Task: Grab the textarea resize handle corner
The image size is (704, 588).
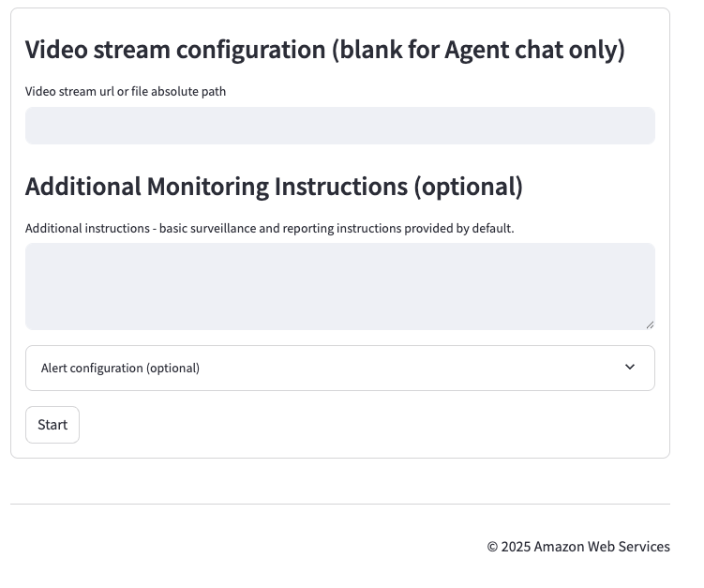Action: point(650,324)
